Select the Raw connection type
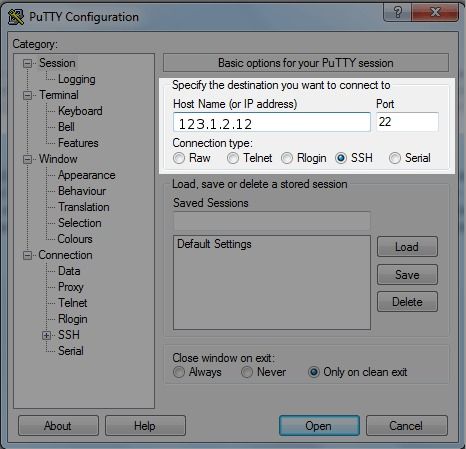The height and width of the screenshot is (449, 466). (x=179, y=158)
